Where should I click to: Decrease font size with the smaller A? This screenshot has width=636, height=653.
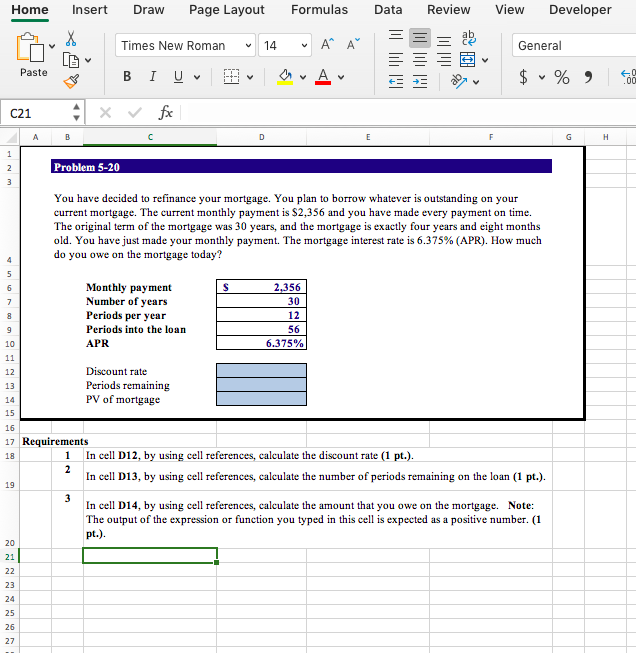pyautogui.click(x=353, y=44)
